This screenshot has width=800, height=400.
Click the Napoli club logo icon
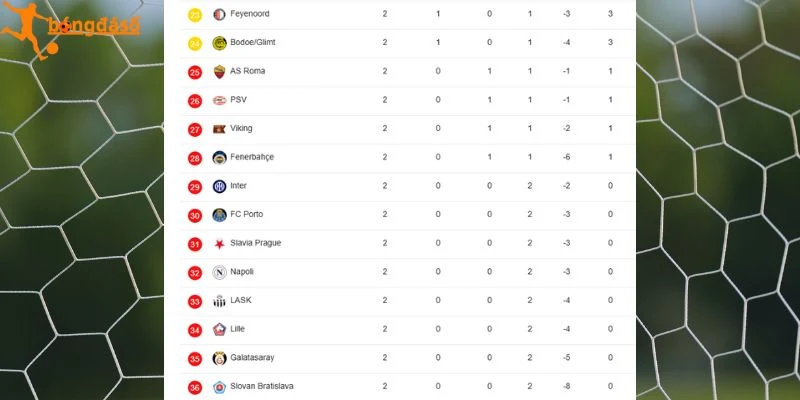pos(219,272)
